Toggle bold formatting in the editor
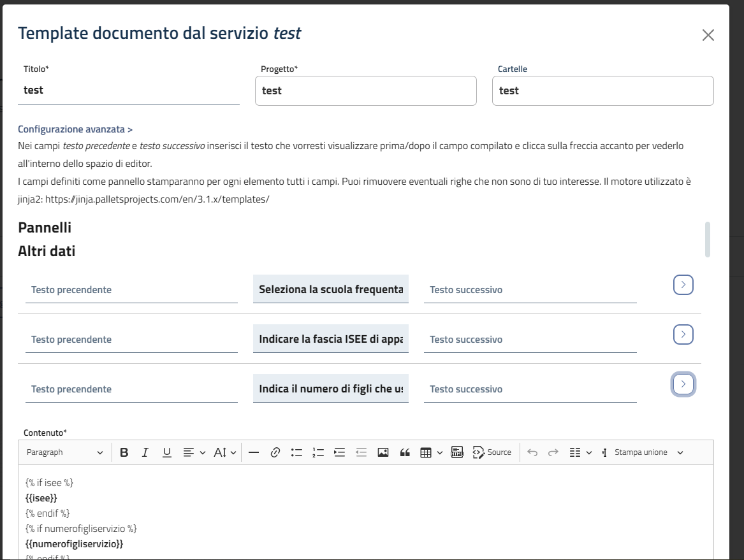The image size is (744, 560). coord(124,452)
